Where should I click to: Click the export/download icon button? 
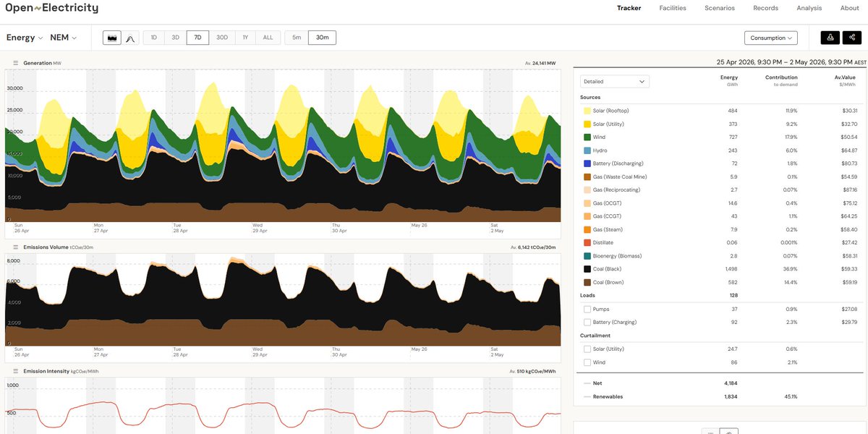click(x=830, y=38)
